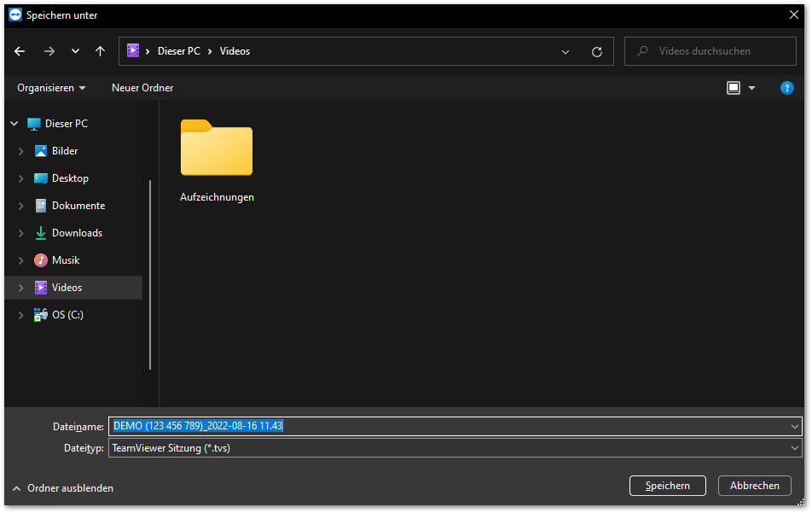Expand the Musik tree node
Image resolution: width=812 pixels, height=513 pixels.
click(x=20, y=260)
